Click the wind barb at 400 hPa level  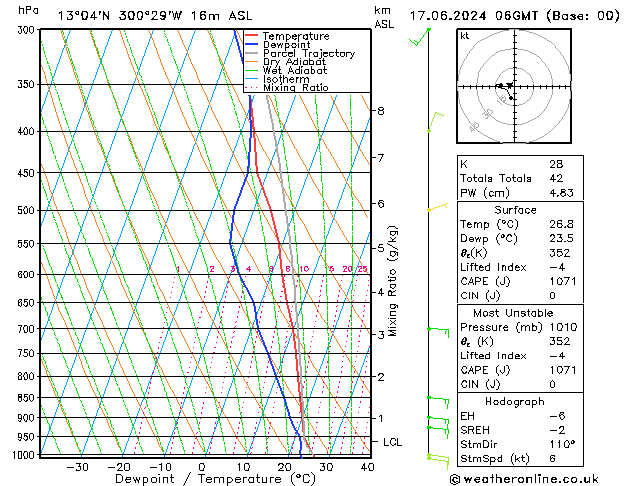pyautogui.click(x=435, y=122)
